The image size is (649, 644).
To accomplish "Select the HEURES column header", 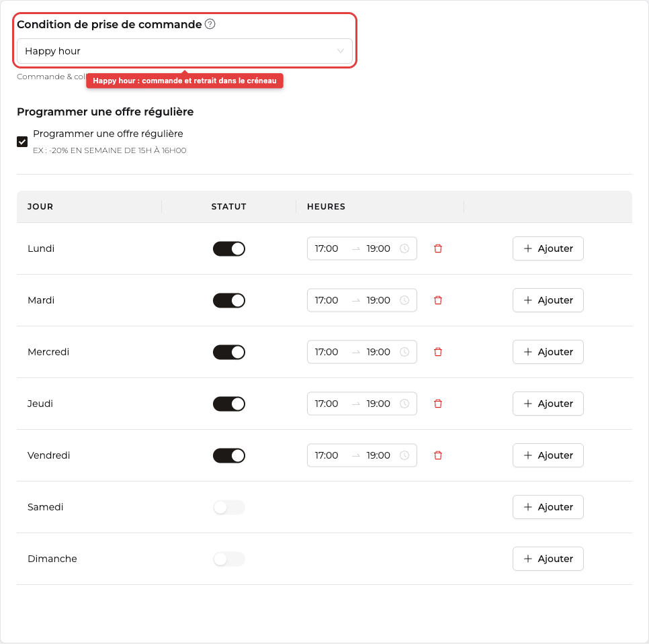I will click(326, 206).
